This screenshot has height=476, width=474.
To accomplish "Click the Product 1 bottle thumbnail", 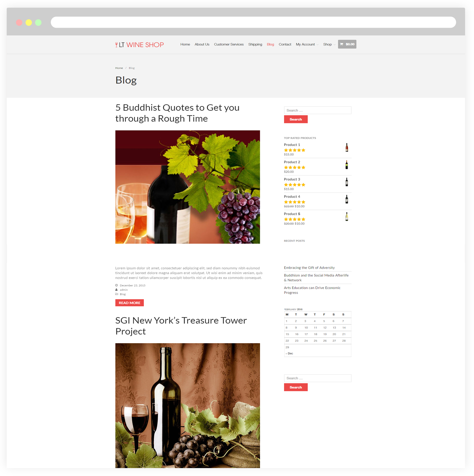I will 347,147.
